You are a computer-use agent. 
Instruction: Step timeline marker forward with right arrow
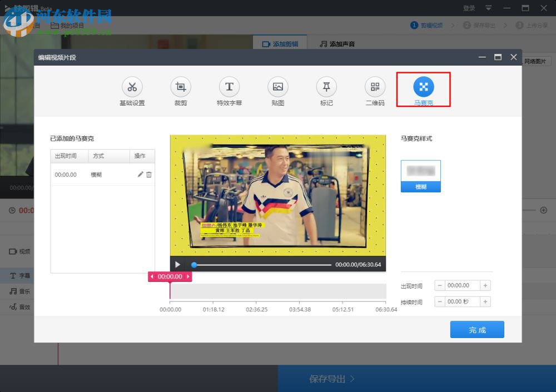188,276
